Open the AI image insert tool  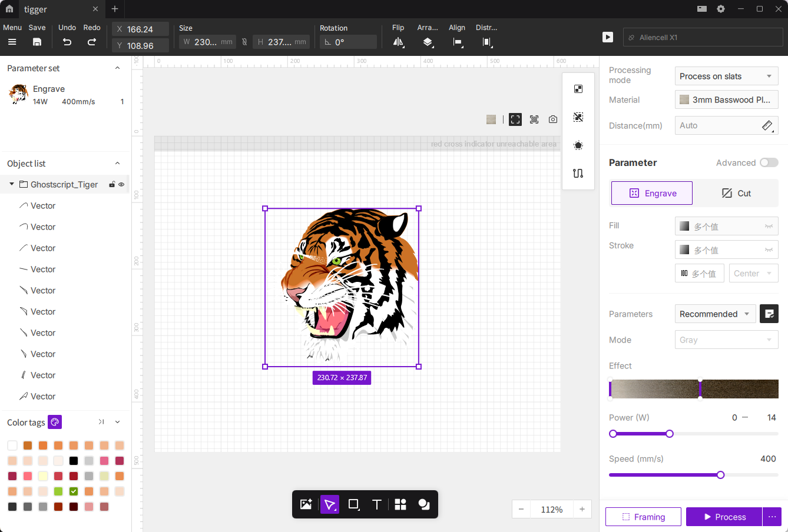coord(306,504)
